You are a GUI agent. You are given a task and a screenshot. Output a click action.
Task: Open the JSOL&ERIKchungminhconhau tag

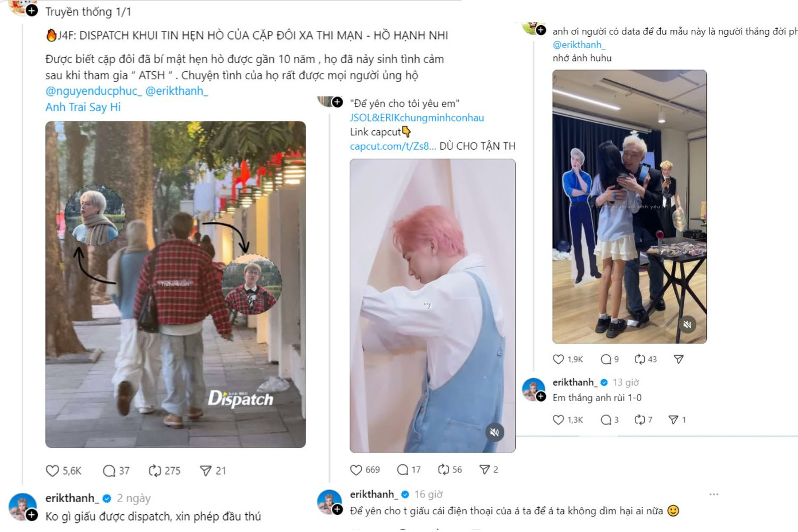pos(417,118)
